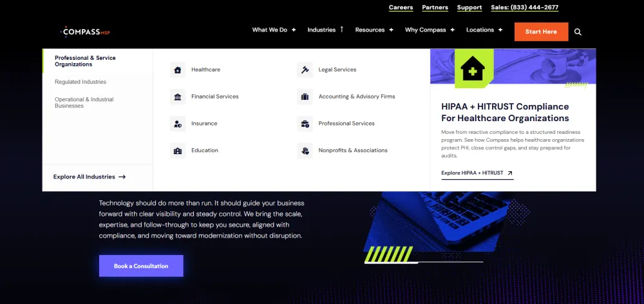The height and width of the screenshot is (304, 644).
Task: Go to Healthcare industry page
Action: 206,70
